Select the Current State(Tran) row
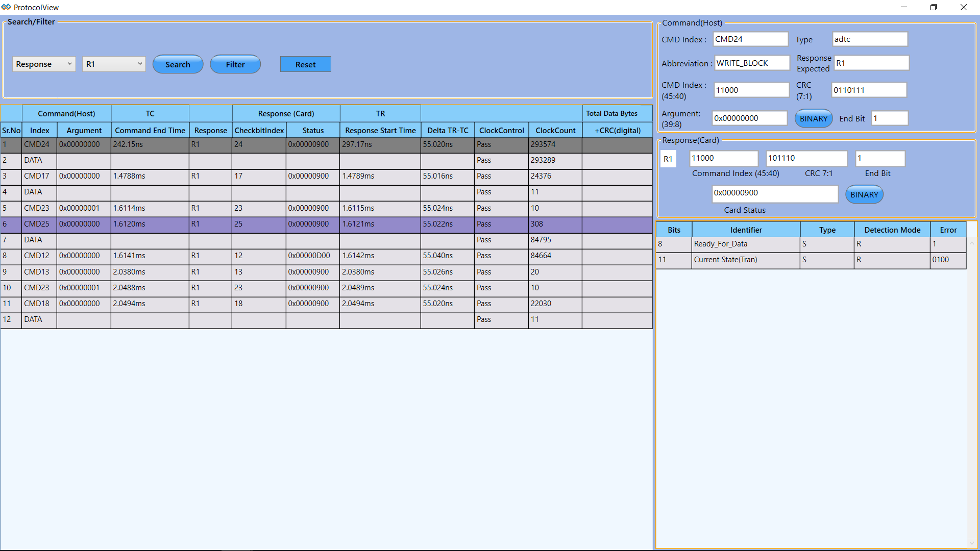Viewport: 980px width, 551px height. click(745, 260)
